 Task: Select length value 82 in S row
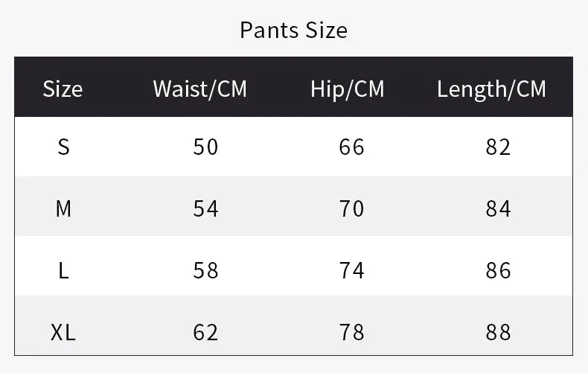[498, 147]
